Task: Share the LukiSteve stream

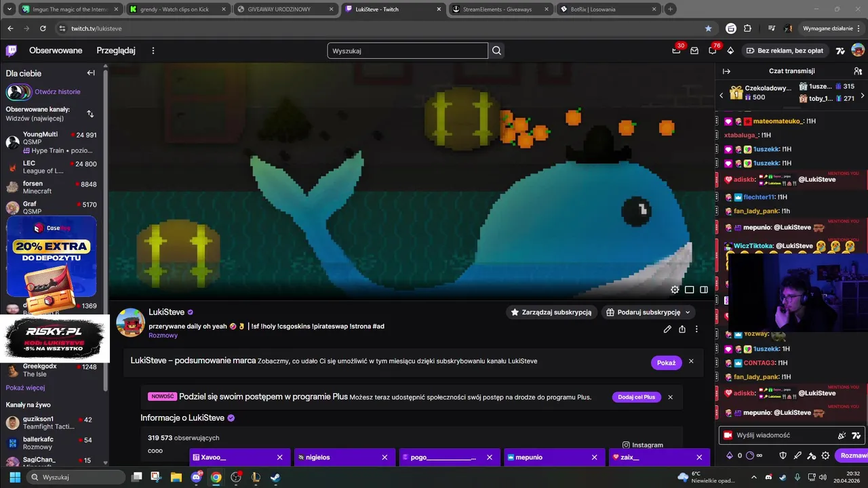Action: tap(682, 329)
